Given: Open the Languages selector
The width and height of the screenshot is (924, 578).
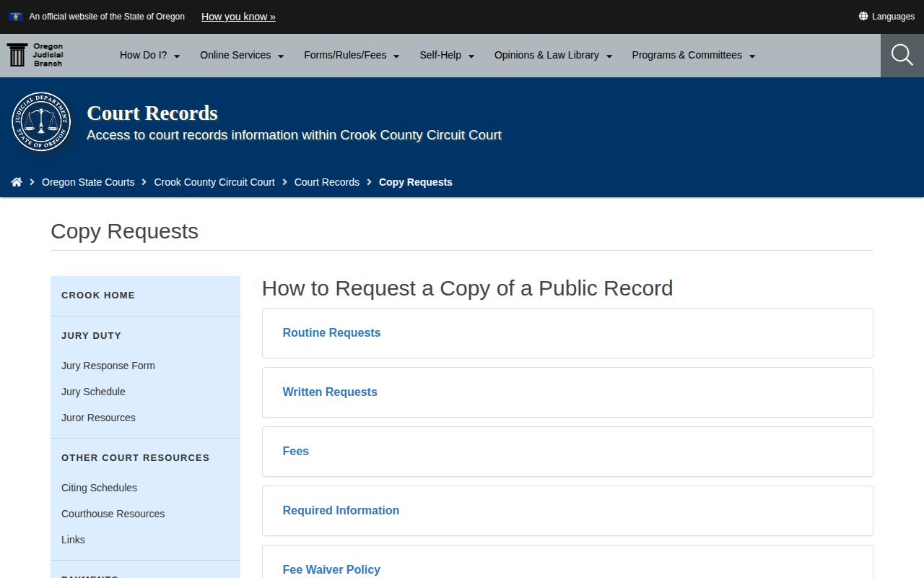Looking at the screenshot, I should click(886, 16).
